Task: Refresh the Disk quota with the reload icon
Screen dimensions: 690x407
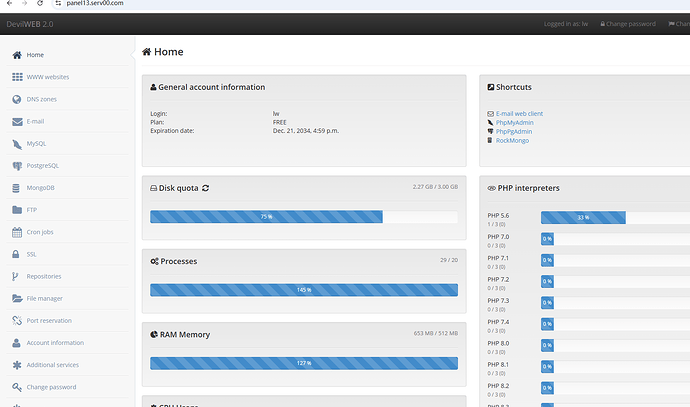Action: click(x=206, y=188)
